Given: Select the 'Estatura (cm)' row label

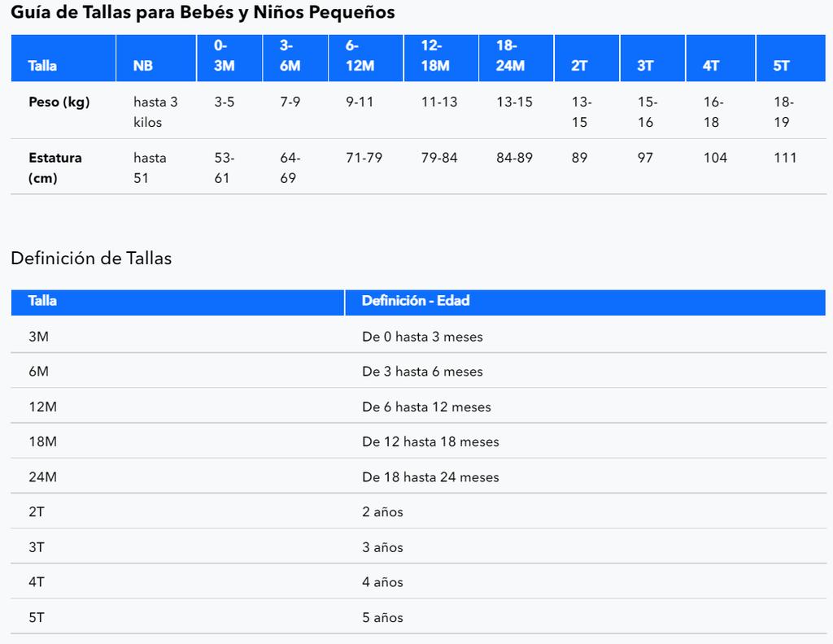Looking at the screenshot, I should pos(55,168).
